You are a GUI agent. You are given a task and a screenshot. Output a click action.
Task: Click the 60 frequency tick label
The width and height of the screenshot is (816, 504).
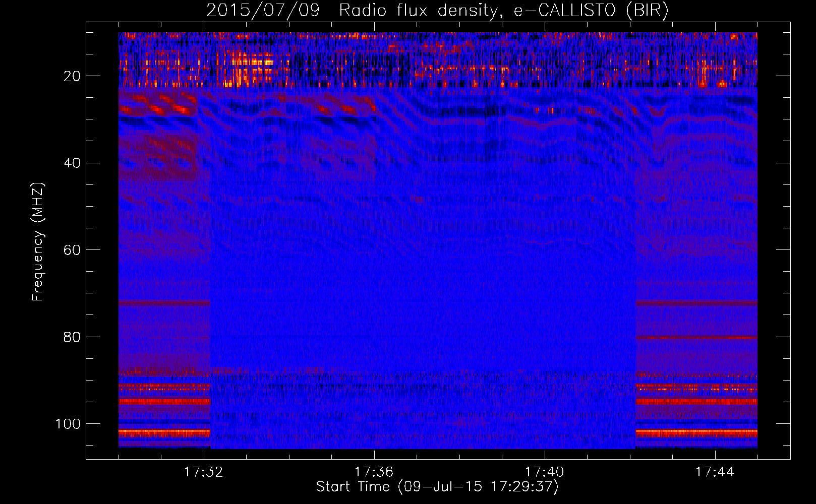pyautogui.click(x=73, y=250)
